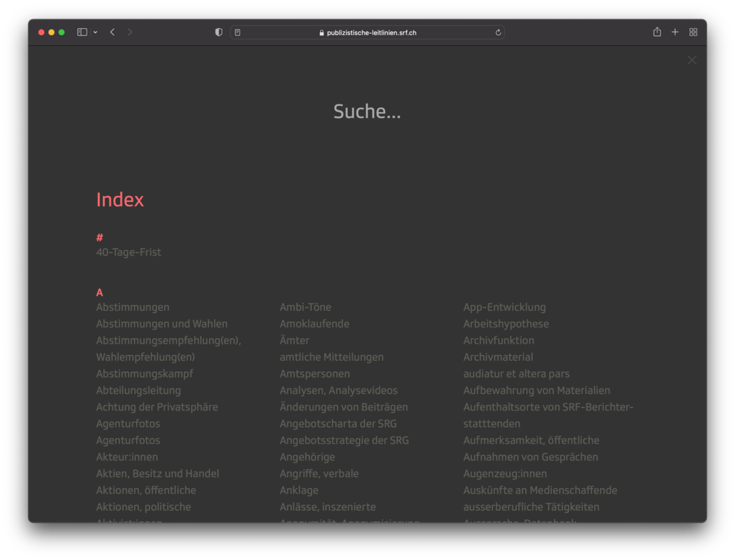The height and width of the screenshot is (560, 735).
Task: Close the search overlay
Action: click(692, 60)
